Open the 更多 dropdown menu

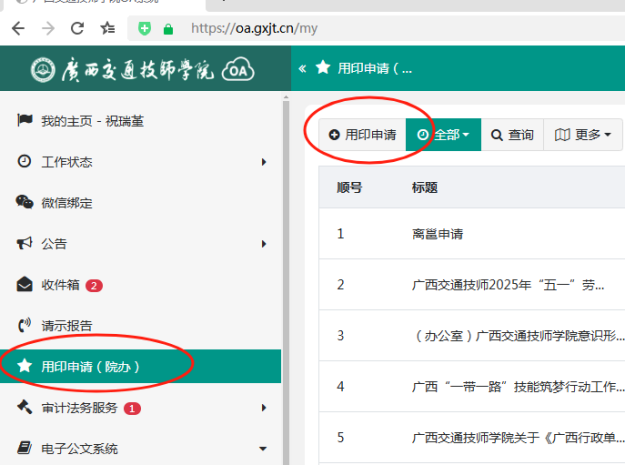(582, 135)
